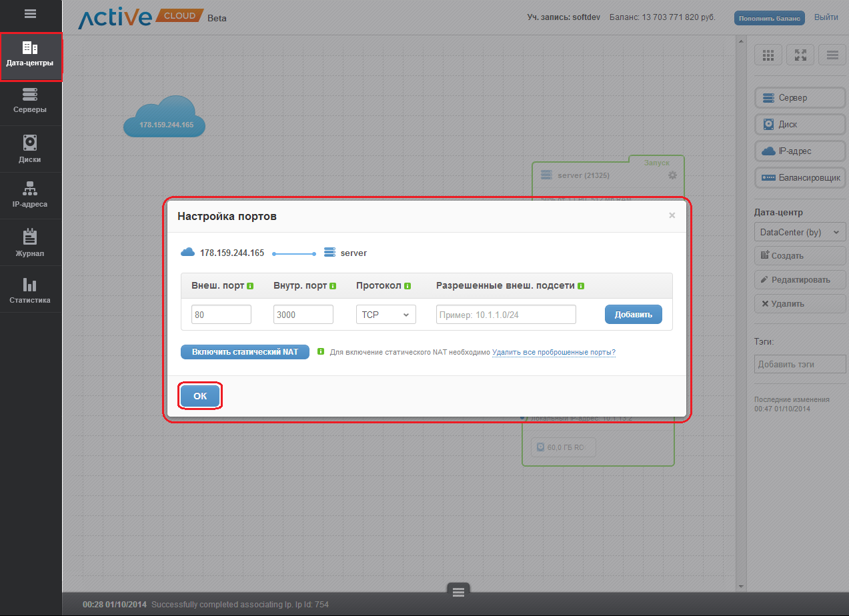Confirm the dialog with OK button
The height and width of the screenshot is (616, 849).
(200, 396)
